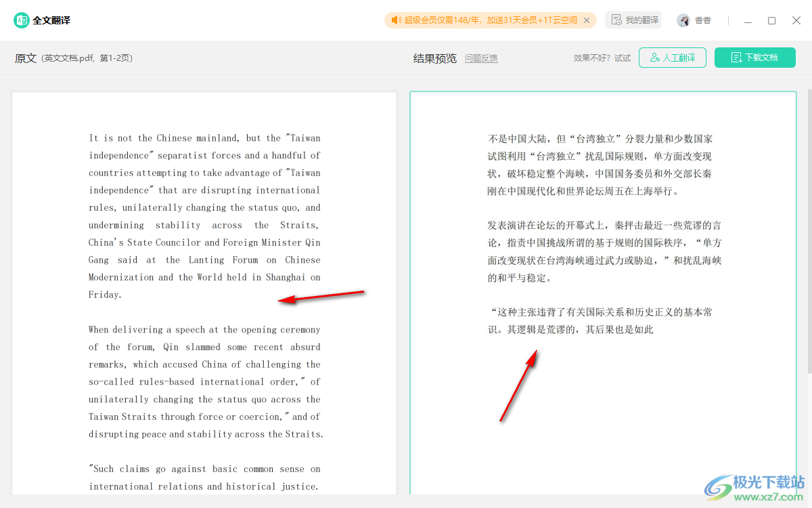The height and width of the screenshot is (508, 812).
Task: Click the 全文翻译 app logo icon
Action: (x=22, y=20)
